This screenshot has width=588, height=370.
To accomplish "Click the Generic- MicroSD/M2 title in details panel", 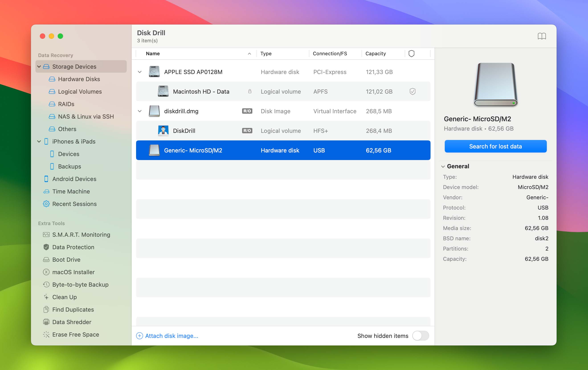I will [x=477, y=119].
